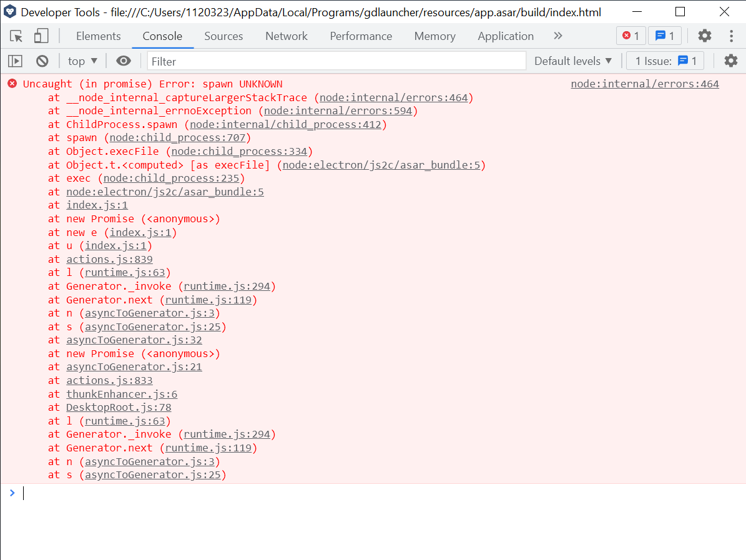Open console settings gear beside the issue counter
Screen dimensions: 746x560
pos(731,61)
